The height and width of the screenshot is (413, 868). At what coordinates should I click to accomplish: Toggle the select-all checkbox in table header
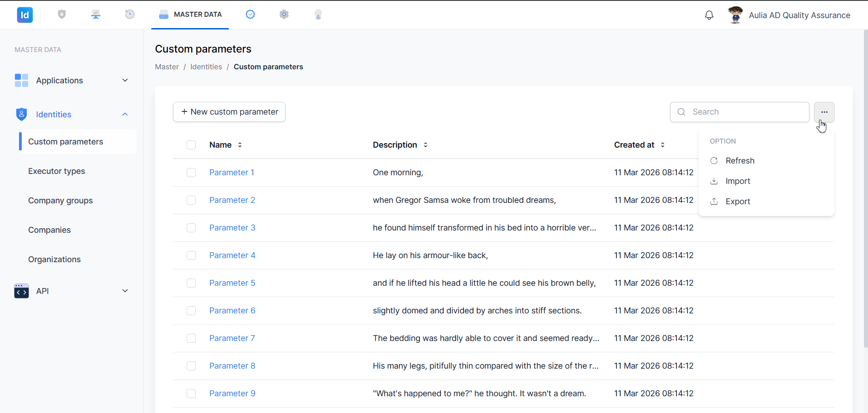click(191, 145)
